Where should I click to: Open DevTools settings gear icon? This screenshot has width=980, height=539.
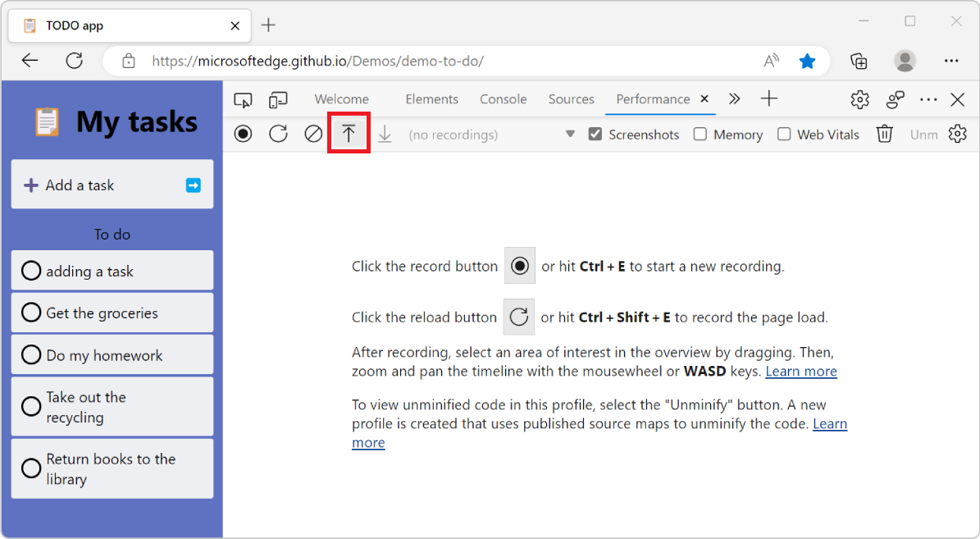[x=859, y=99]
